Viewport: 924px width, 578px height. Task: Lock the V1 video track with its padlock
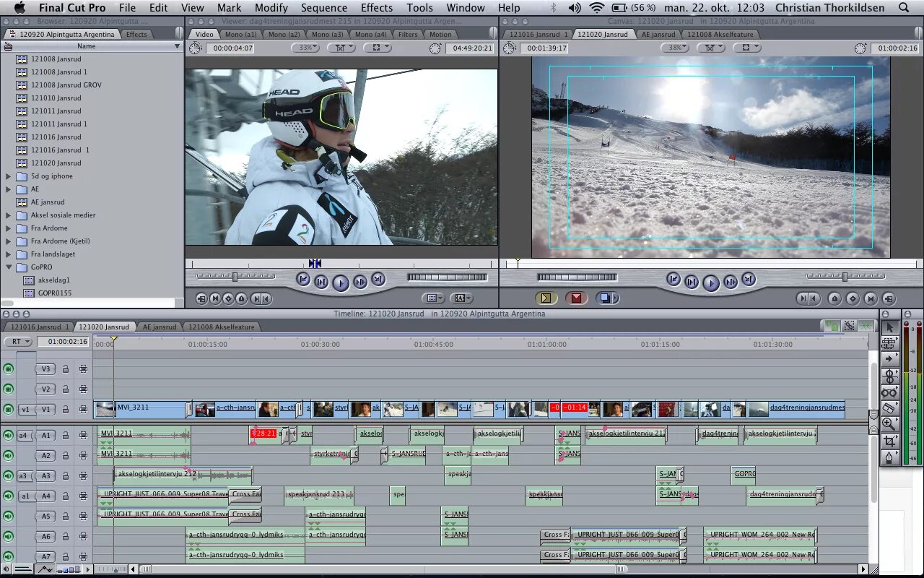65,409
